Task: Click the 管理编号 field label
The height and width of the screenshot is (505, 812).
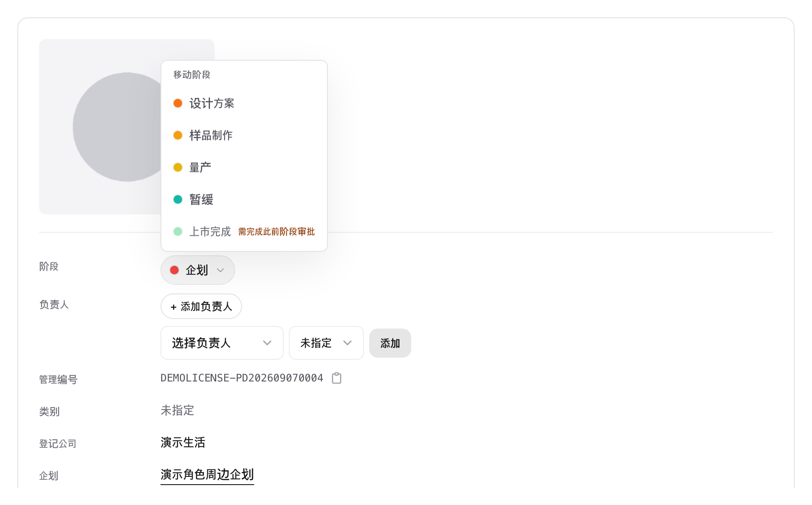Action: point(58,380)
